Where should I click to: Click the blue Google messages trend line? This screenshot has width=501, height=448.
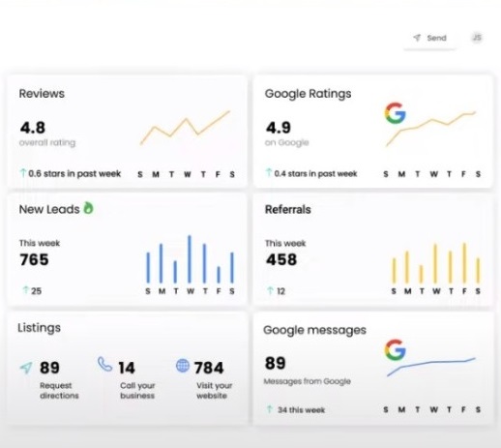point(431,367)
